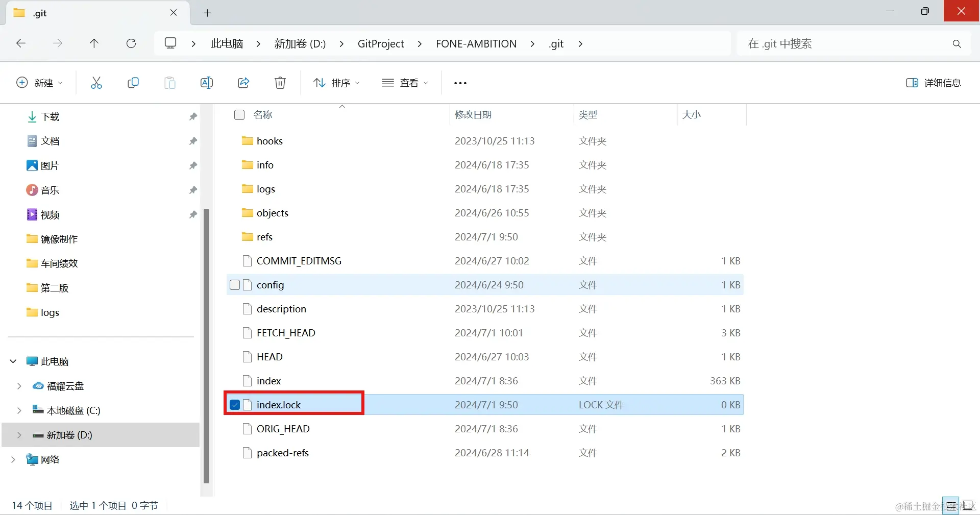The width and height of the screenshot is (980, 515).
Task: Click the objects folder icon
Action: tap(248, 213)
